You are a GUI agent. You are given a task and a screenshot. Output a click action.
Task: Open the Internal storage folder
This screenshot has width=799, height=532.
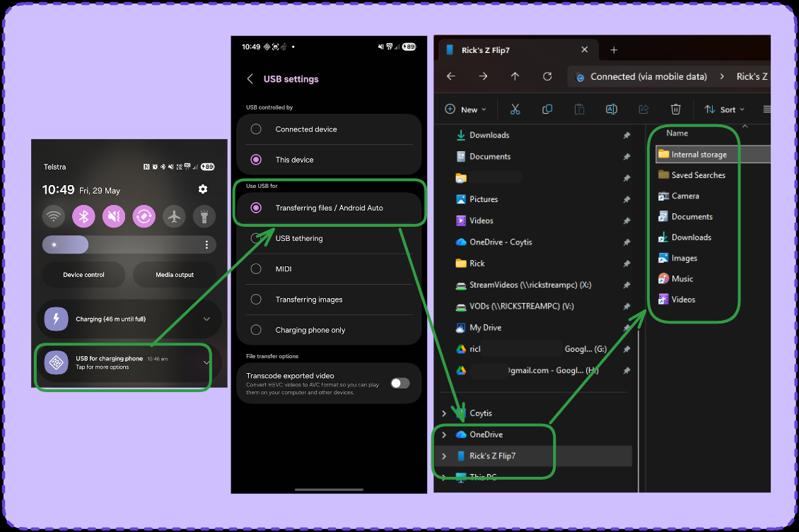point(699,154)
